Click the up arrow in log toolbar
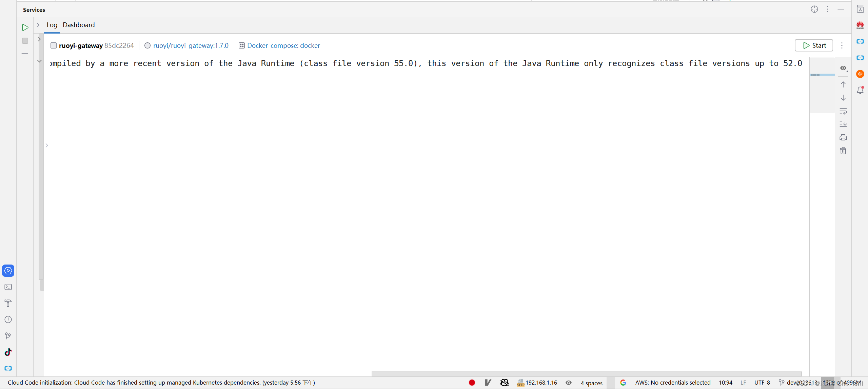 843,84
